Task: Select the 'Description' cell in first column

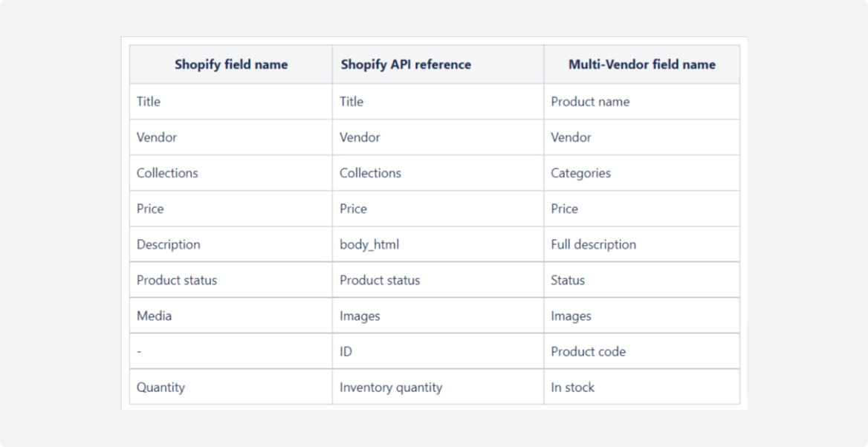Action: (x=168, y=244)
